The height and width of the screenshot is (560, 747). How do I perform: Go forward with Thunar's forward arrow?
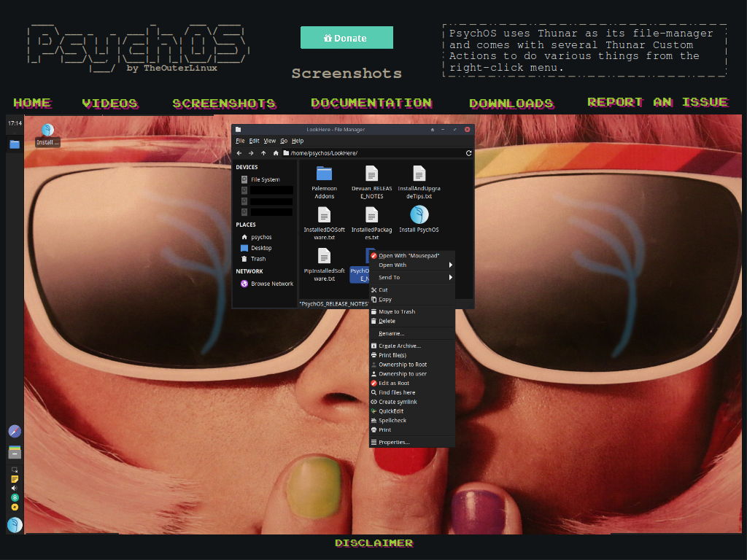tap(251, 153)
